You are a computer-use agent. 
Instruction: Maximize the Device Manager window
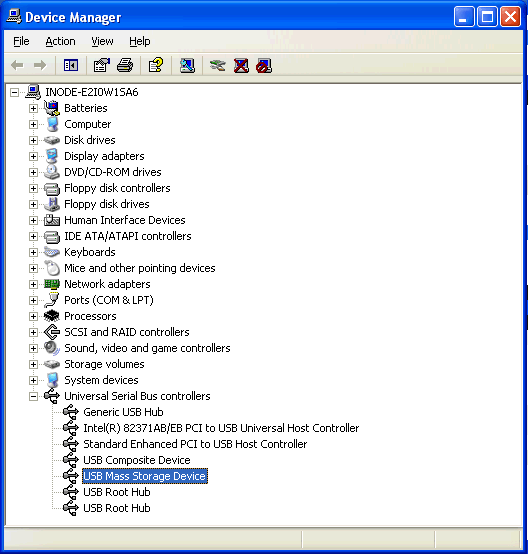tap(487, 17)
